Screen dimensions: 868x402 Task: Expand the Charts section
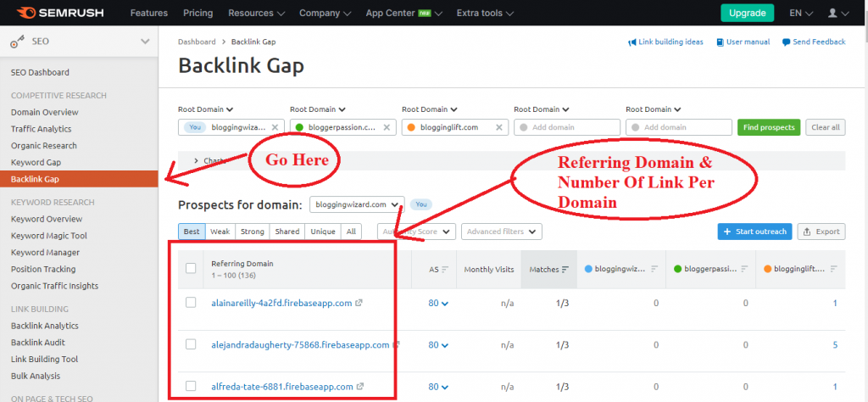point(210,160)
